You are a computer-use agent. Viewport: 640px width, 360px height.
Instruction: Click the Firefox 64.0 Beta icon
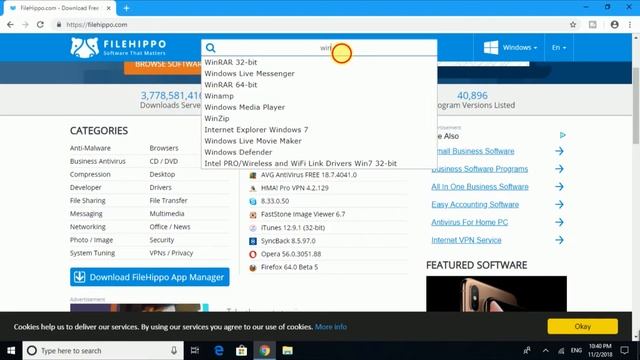(253, 268)
